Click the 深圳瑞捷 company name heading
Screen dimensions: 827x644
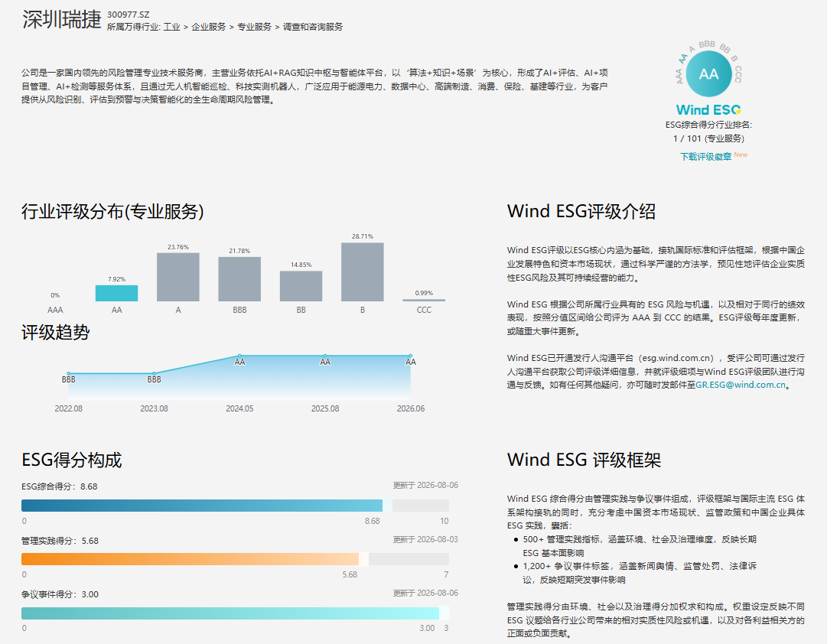(62, 20)
